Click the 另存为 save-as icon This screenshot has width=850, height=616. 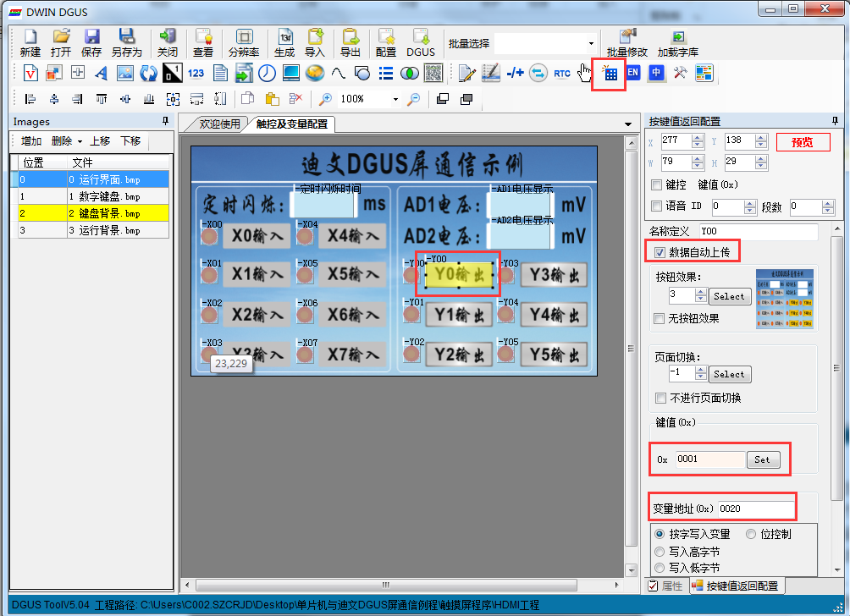(126, 43)
